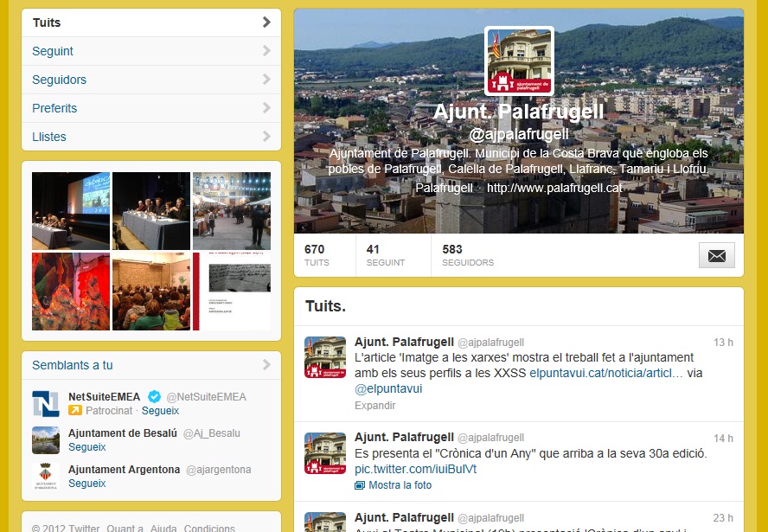
Task: Open the direct message envelope button
Action: 717,255
